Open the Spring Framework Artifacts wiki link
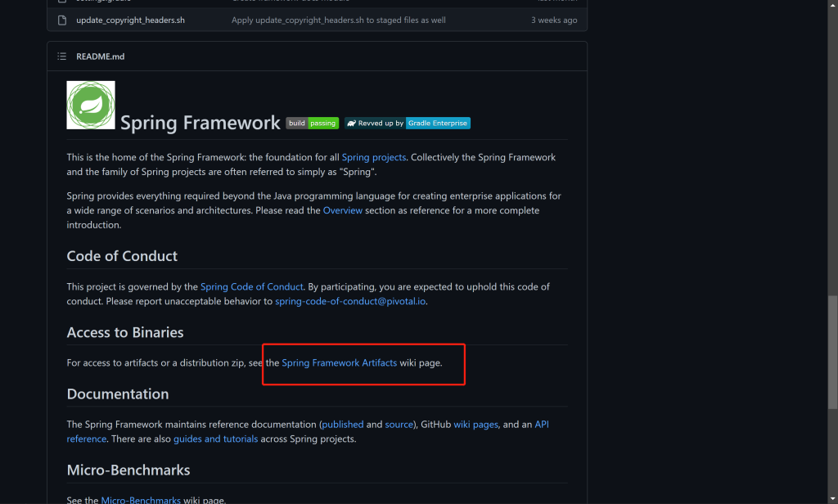This screenshot has height=504, width=838. [340, 362]
